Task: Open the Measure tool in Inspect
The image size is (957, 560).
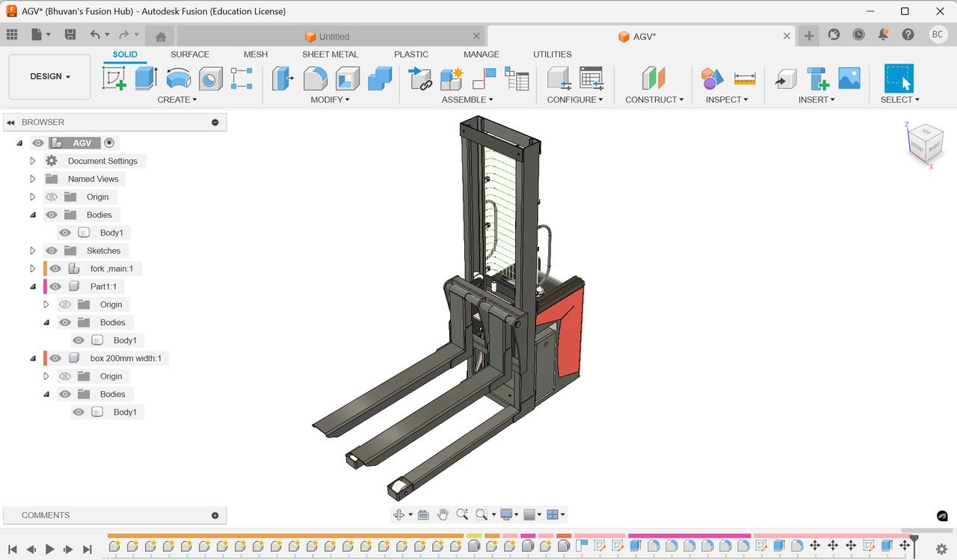Action: tap(745, 78)
